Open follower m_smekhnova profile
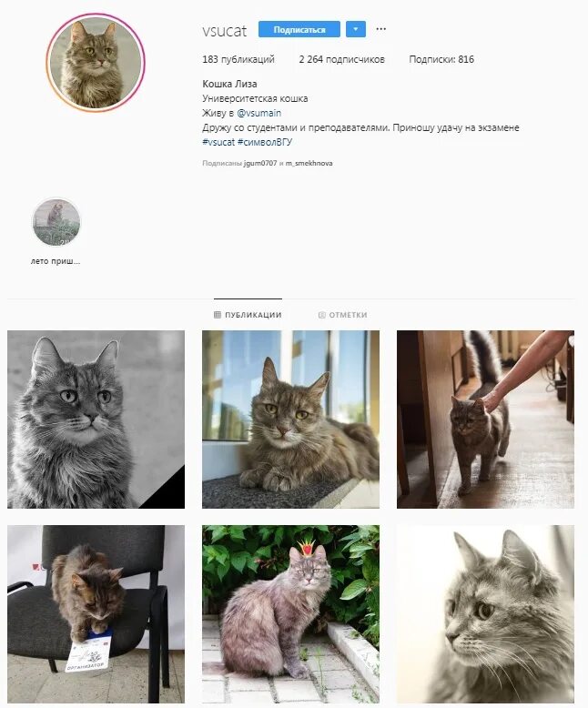Screen dimensions: 588x708 pyautogui.click(x=309, y=163)
